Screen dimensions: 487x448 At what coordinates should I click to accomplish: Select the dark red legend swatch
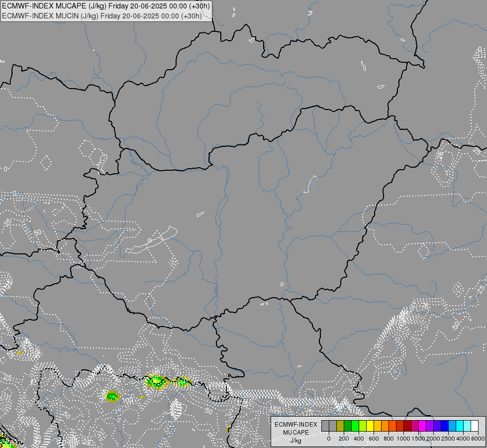[x=408, y=426]
